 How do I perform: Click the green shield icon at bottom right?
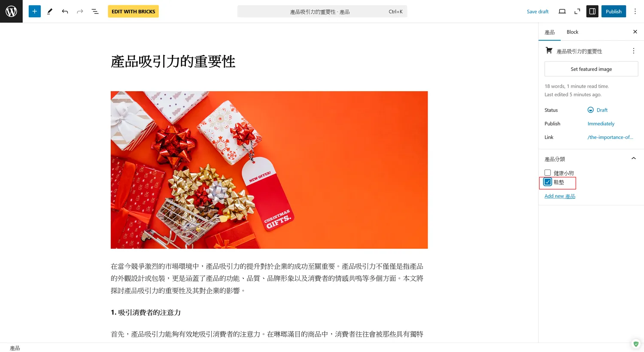(636, 344)
